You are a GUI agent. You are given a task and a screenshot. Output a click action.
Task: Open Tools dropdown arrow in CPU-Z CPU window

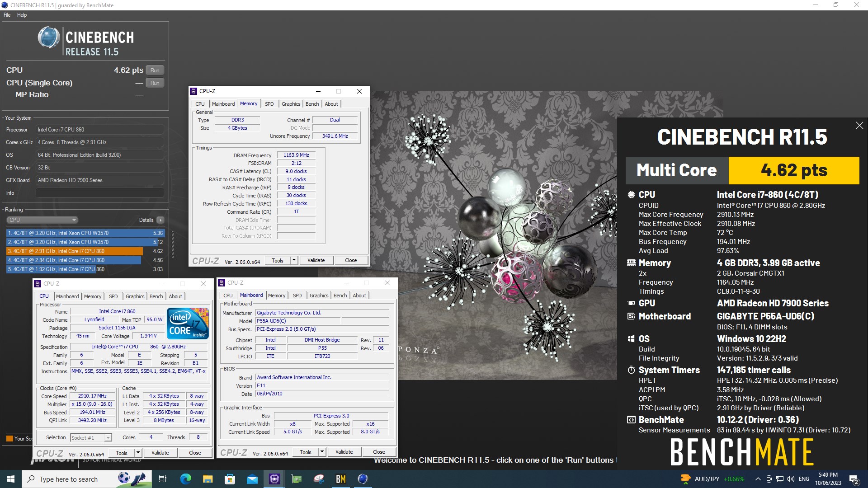point(138,453)
